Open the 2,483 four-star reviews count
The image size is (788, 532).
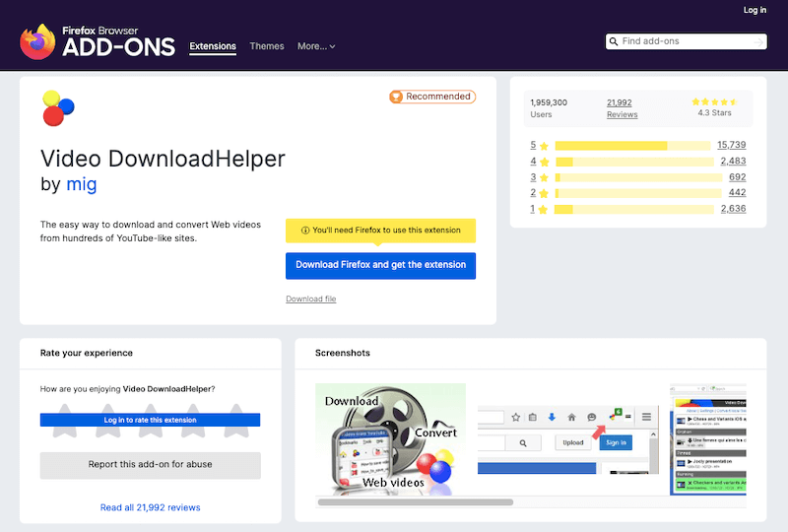(733, 161)
